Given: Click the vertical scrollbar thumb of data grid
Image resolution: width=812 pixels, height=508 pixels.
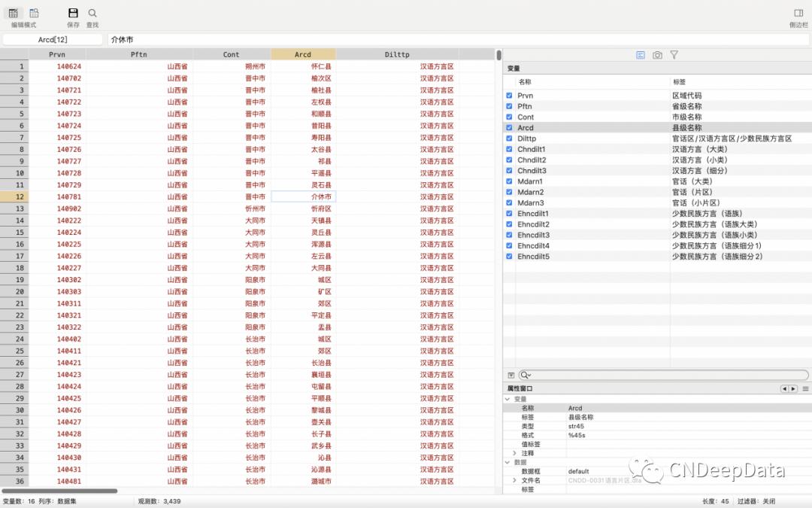Looking at the screenshot, I should pyautogui.click(x=498, y=55).
